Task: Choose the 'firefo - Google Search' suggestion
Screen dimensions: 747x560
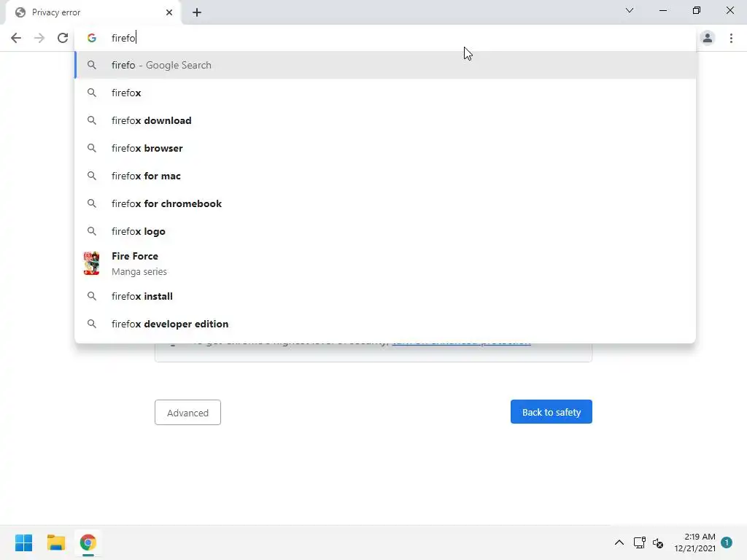Action: pos(385,65)
